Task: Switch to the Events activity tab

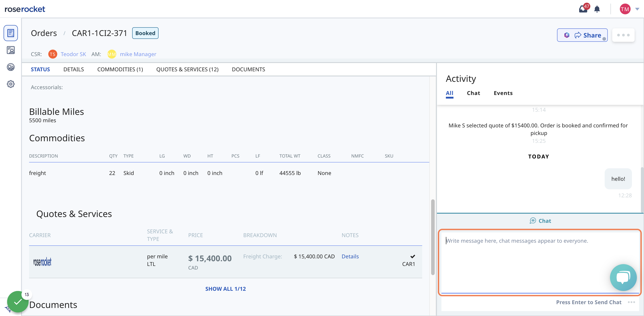Action: 503,93
